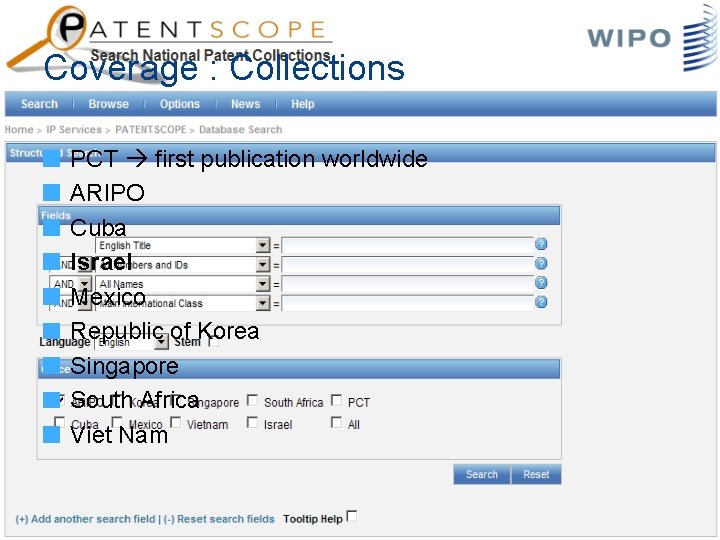Go to IP Services breadcrumb link
Image resolution: width=720 pixels, height=540 pixels.
pyautogui.click(x=74, y=130)
